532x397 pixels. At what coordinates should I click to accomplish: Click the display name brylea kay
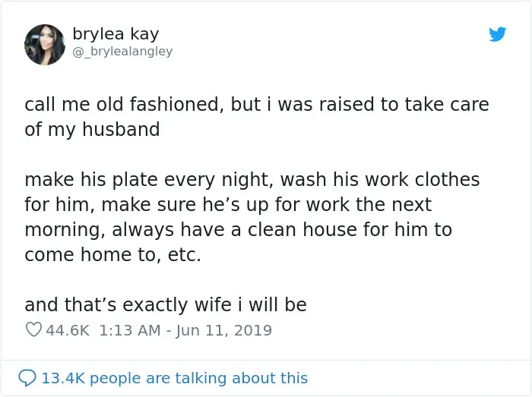click(x=116, y=34)
